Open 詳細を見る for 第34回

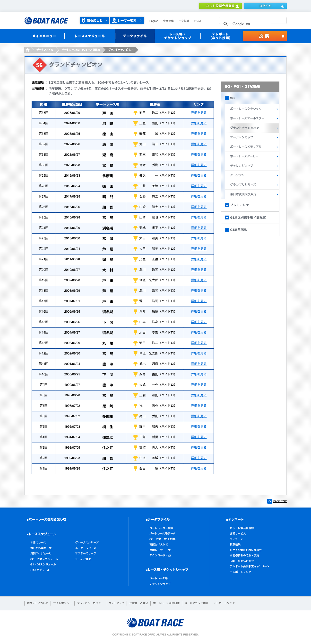tap(199, 123)
